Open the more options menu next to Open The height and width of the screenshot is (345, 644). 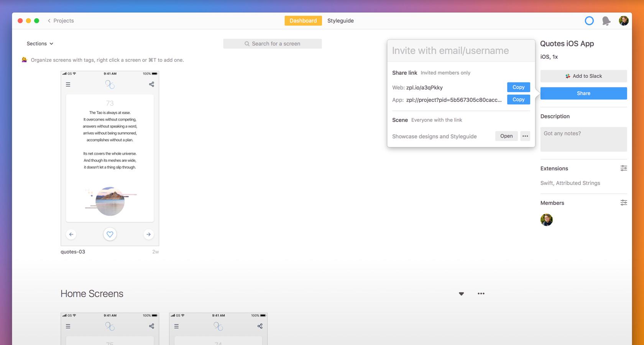coord(525,136)
